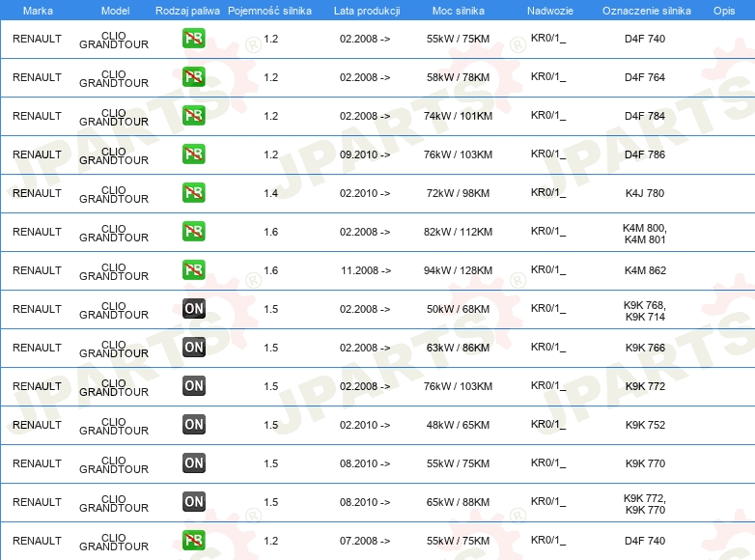Click the 94kW / 128KM power cell
Image resolution: width=755 pixels, height=560 pixels.
click(458, 270)
